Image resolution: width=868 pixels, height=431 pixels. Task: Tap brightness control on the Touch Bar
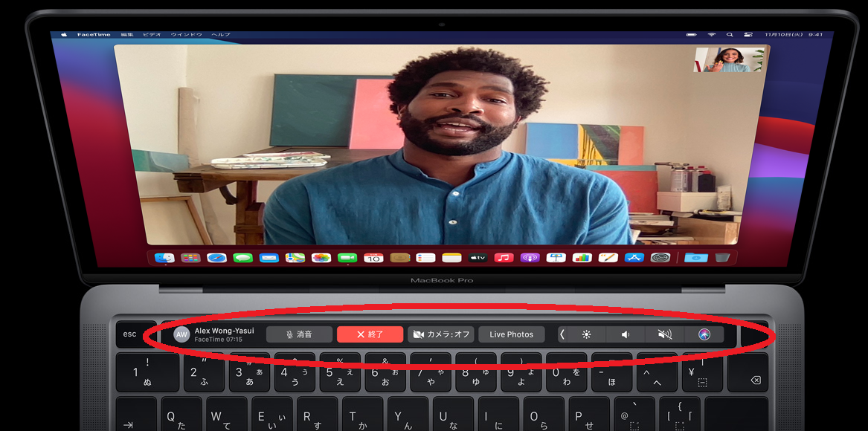(x=587, y=334)
